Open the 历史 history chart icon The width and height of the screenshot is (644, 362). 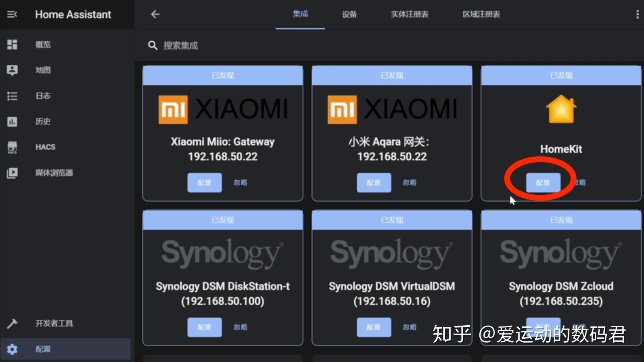(12, 122)
